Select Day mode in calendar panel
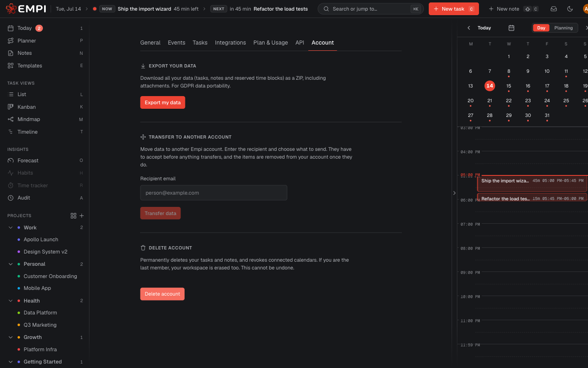This screenshot has height=368, width=588. pyautogui.click(x=541, y=28)
